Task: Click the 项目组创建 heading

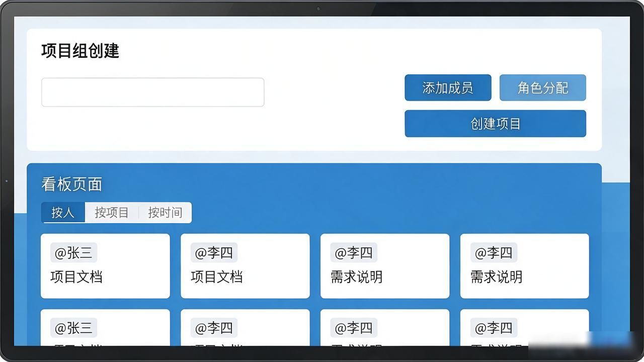Action: 80,51
